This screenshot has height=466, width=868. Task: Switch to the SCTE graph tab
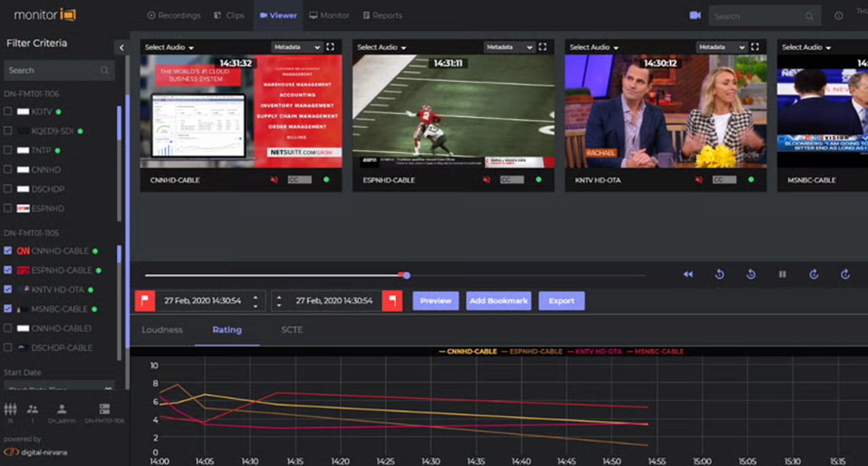coord(292,330)
